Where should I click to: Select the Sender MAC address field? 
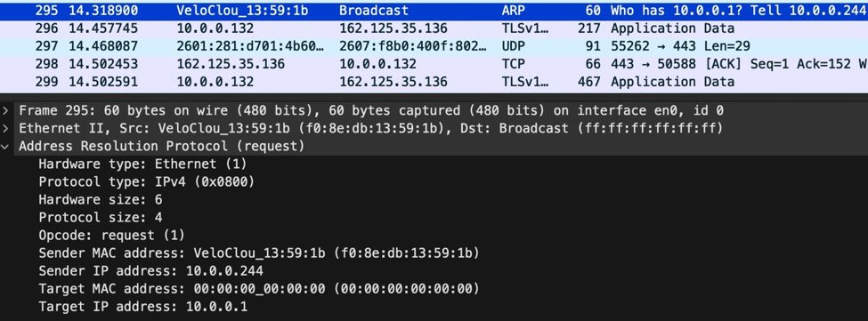pyautogui.click(x=434, y=253)
